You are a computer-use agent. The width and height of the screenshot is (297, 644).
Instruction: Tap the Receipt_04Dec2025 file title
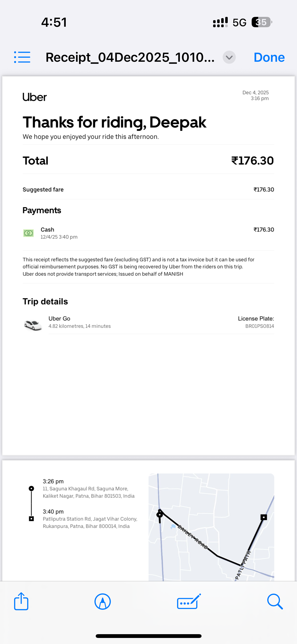point(130,57)
